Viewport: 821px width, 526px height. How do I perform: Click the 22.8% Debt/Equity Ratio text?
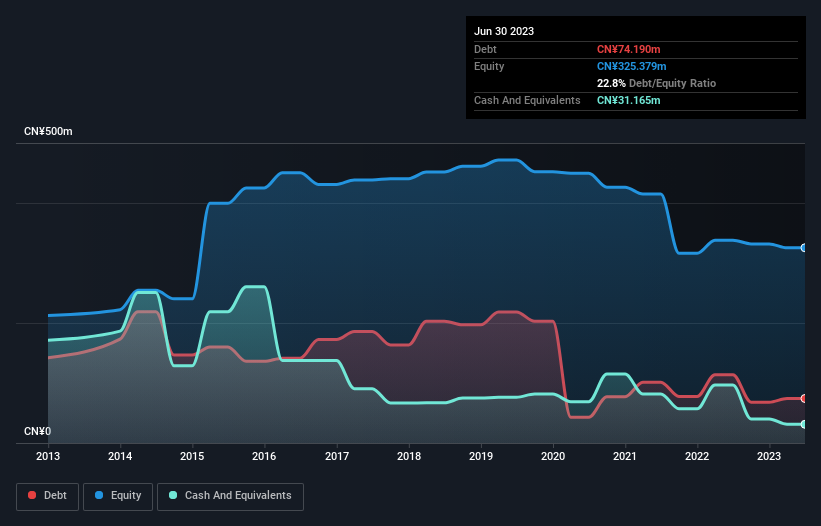tap(656, 83)
